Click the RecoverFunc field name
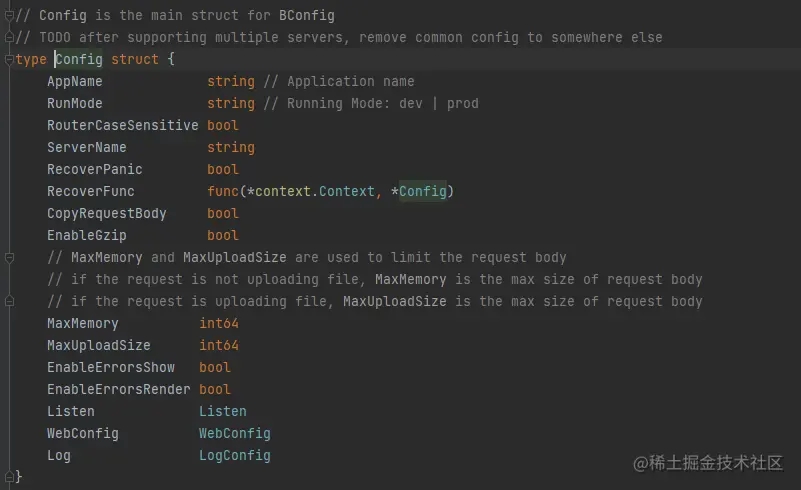This screenshot has width=801, height=490. (90, 191)
